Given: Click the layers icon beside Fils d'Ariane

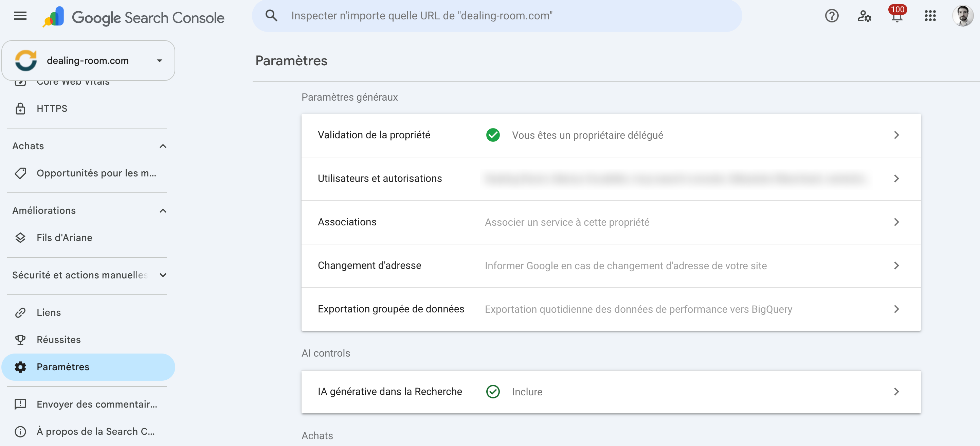Looking at the screenshot, I should (20, 238).
